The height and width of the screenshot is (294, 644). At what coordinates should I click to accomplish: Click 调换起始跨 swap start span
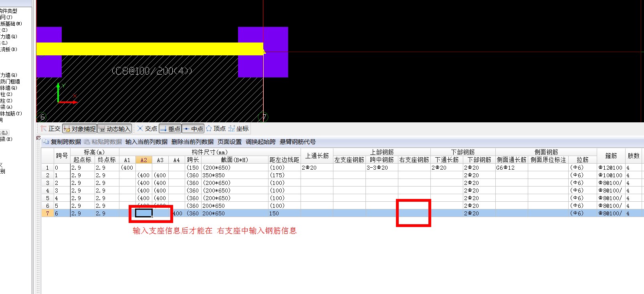click(260, 142)
